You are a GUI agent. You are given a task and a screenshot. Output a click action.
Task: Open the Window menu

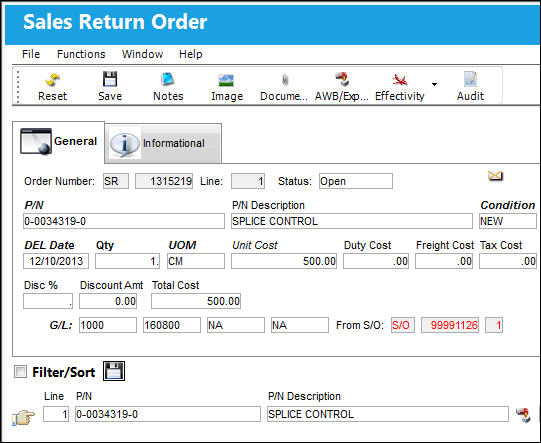click(142, 54)
